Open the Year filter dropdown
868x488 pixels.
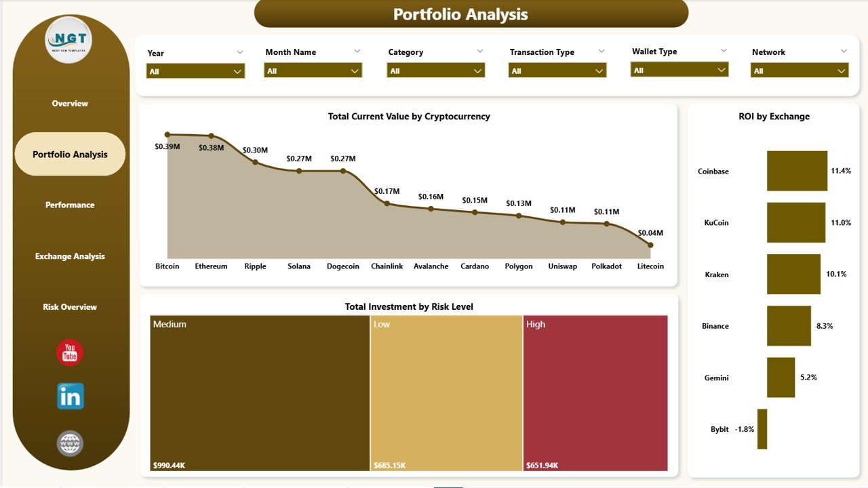pyautogui.click(x=195, y=70)
